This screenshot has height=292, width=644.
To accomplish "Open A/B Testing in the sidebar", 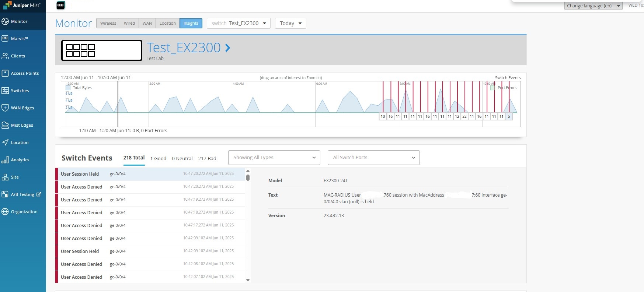I will click(23, 194).
